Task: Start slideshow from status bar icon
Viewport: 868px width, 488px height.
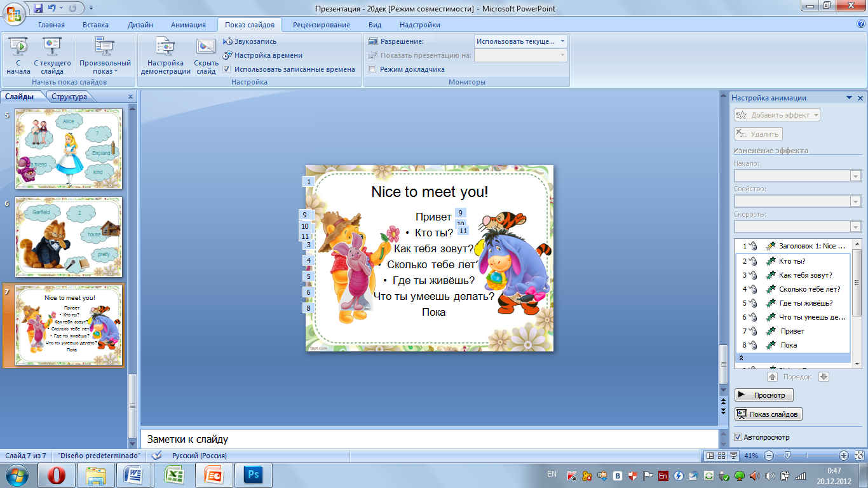Action: 733,456
